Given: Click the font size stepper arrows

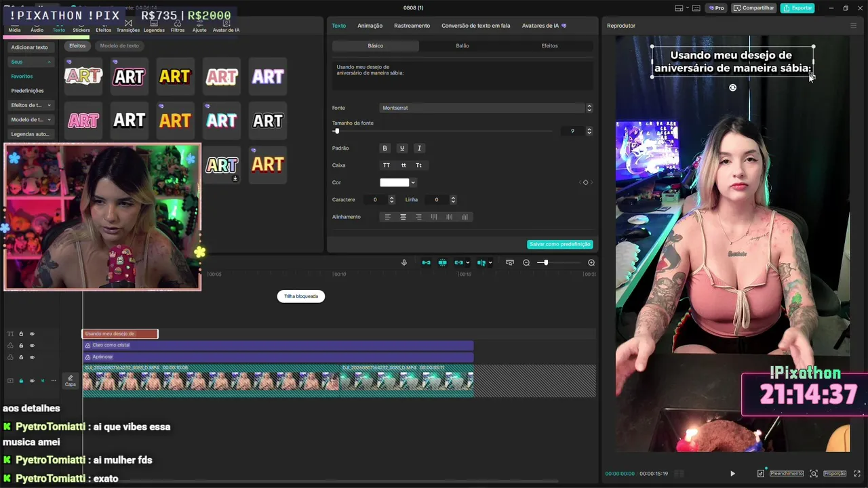Looking at the screenshot, I should (589, 131).
